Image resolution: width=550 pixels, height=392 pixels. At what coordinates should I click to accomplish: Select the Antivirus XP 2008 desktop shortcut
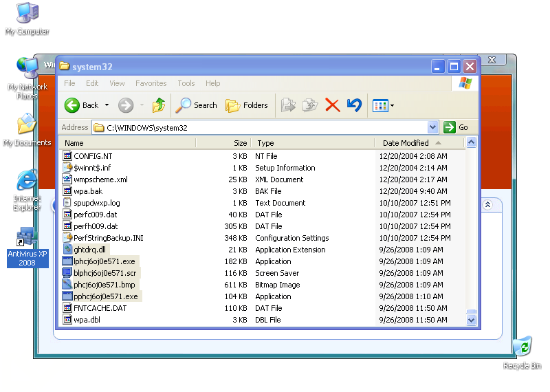click(x=27, y=247)
